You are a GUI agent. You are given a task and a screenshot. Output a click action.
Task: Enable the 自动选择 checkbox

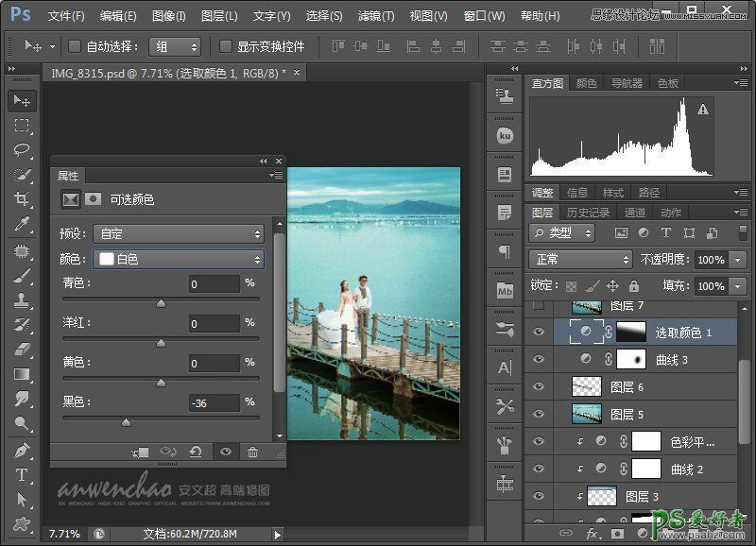point(75,46)
